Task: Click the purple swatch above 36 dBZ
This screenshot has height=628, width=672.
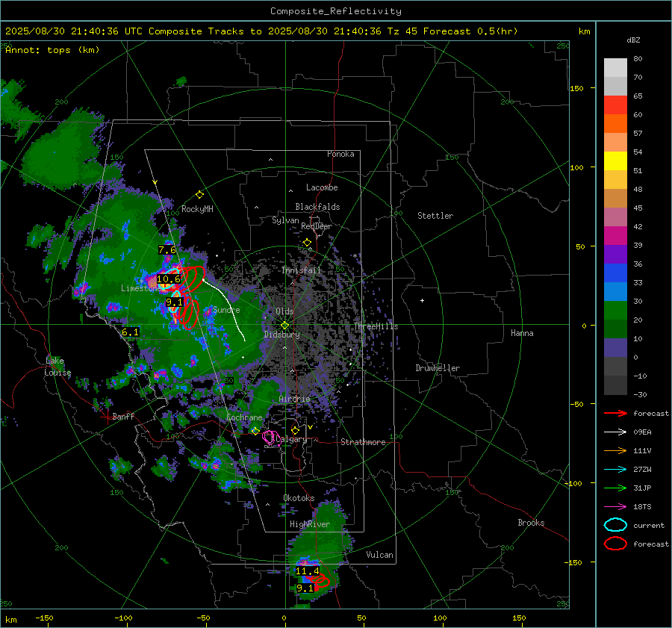Action: pyautogui.click(x=615, y=254)
